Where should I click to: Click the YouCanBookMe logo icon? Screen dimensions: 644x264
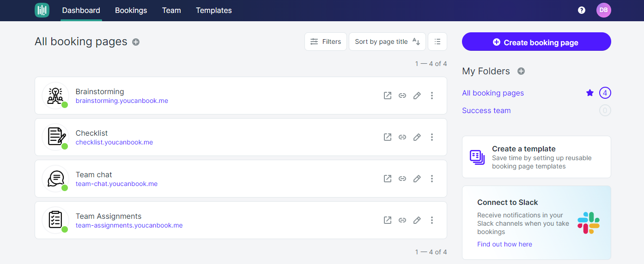pos(42,10)
